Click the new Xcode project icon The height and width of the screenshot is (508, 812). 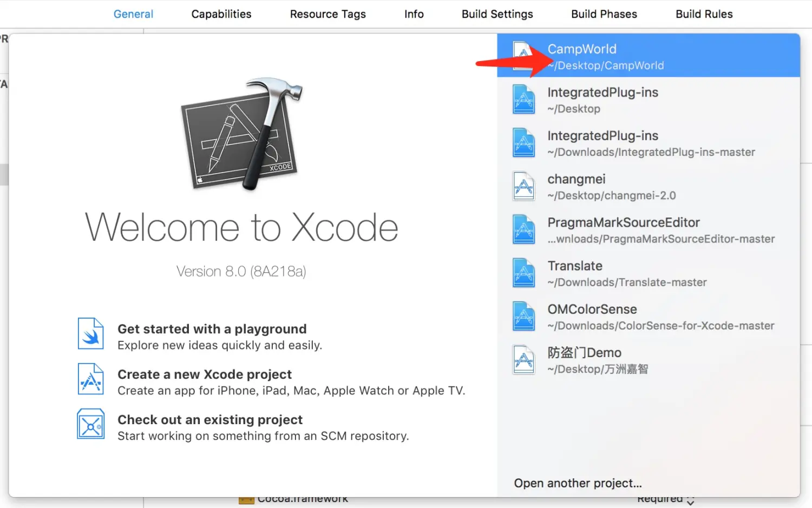pos(90,379)
